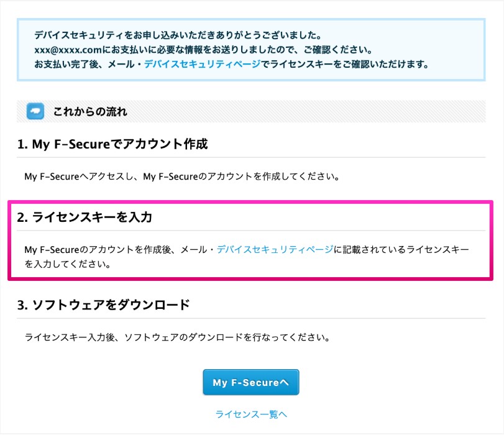Viewport: 504px width, 435px height.
Task: Click step 3 description about downloading software
Action: 178,337
